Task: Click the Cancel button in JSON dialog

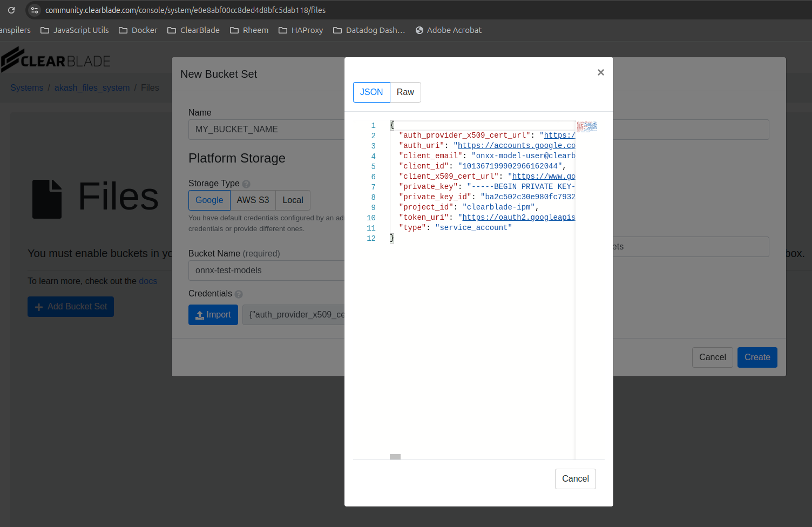Action: [575, 479]
